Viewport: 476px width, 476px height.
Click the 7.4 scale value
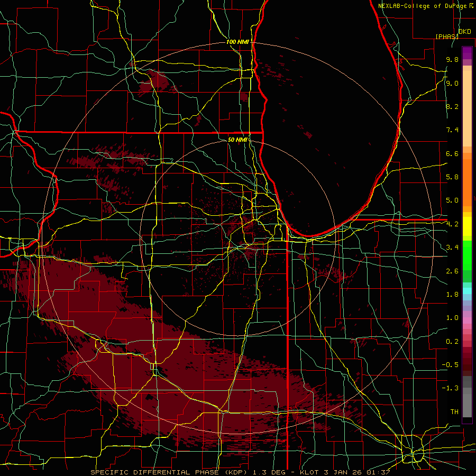(452, 130)
